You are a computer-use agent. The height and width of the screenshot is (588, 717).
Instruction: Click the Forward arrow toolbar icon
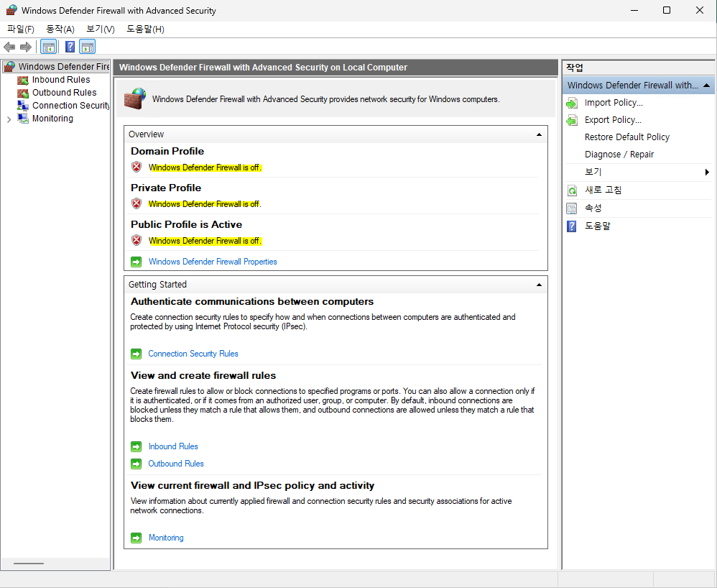coord(26,47)
